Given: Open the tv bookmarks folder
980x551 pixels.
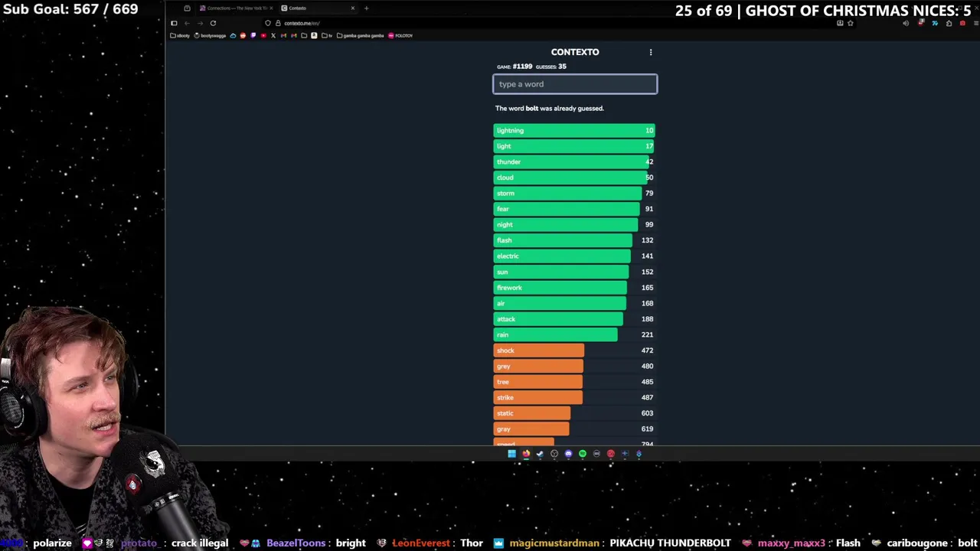Looking at the screenshot, I should click(327, 36).
